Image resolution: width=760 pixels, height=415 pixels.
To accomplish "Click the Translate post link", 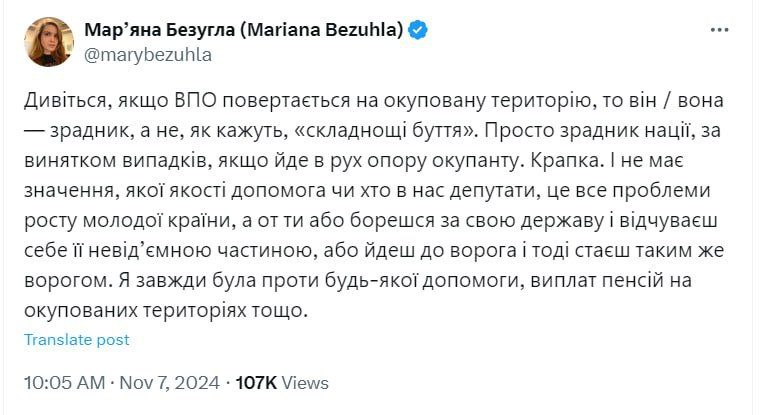I will click(77, 340).
